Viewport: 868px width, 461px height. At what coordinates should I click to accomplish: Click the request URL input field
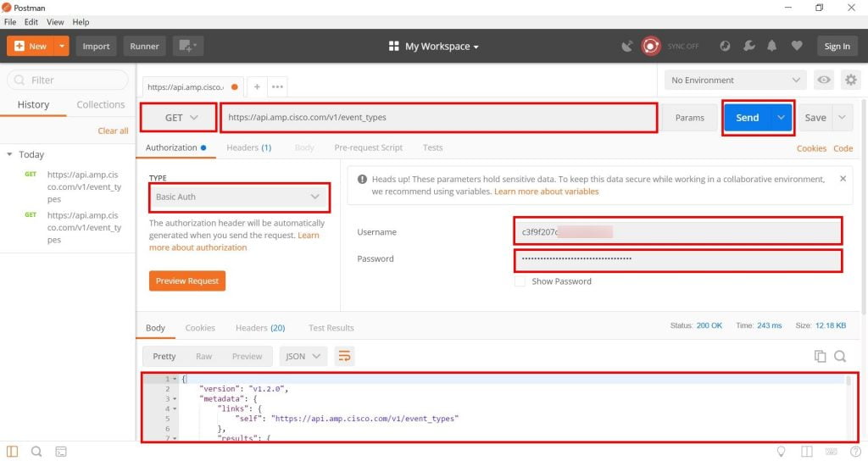pyautogui.click(x=439, y=117)
